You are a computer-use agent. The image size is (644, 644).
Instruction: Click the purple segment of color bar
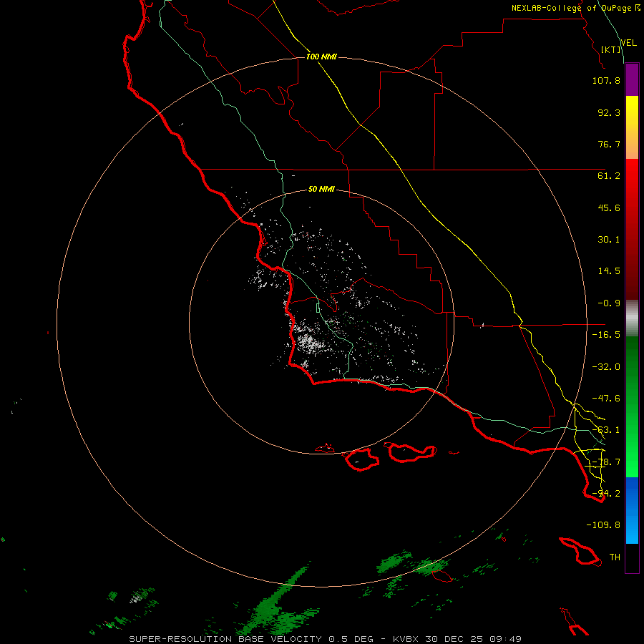[x=632, y=80]
